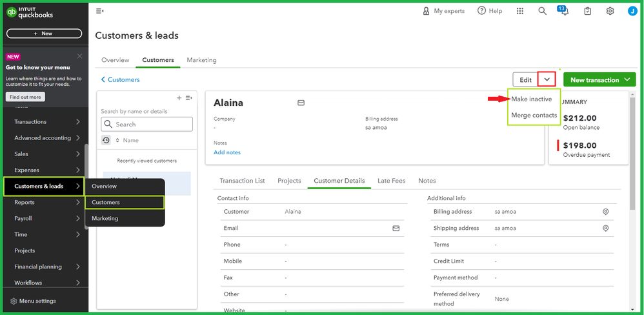This screenshot has width=644, height=315.
Task: Click the search magnifier in top bar
Action: click(x=543, y=11)
